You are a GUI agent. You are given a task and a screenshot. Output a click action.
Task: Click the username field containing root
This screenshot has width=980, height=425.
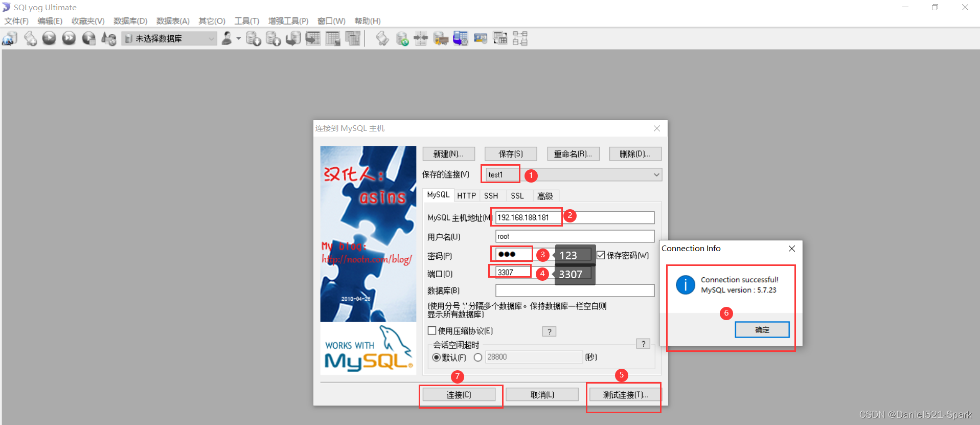point(575,236)
